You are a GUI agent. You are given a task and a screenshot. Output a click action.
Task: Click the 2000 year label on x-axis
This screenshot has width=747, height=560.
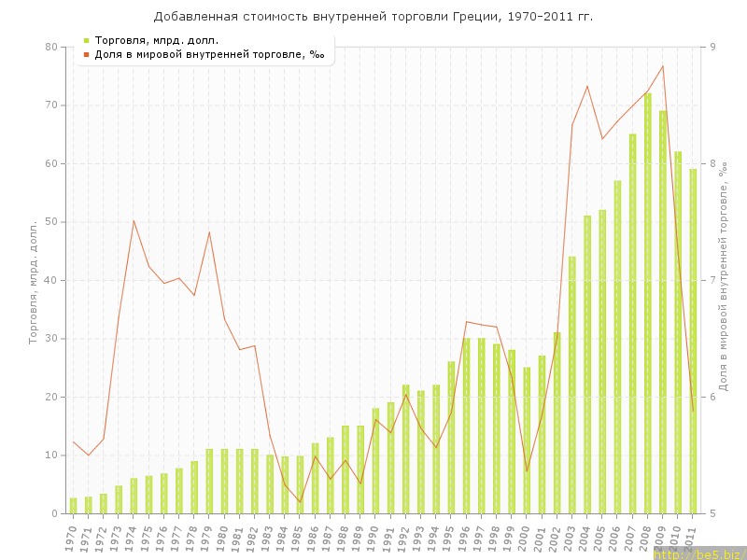coord(525,537)
